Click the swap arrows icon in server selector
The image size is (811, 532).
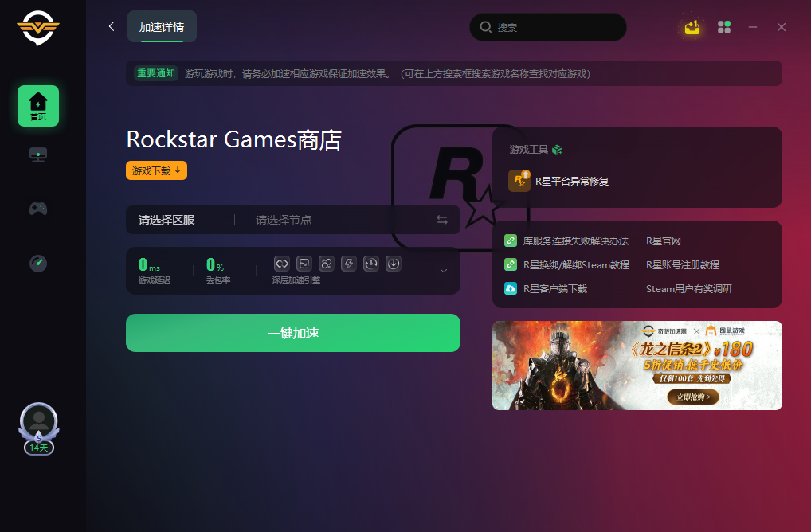[442, 220]
